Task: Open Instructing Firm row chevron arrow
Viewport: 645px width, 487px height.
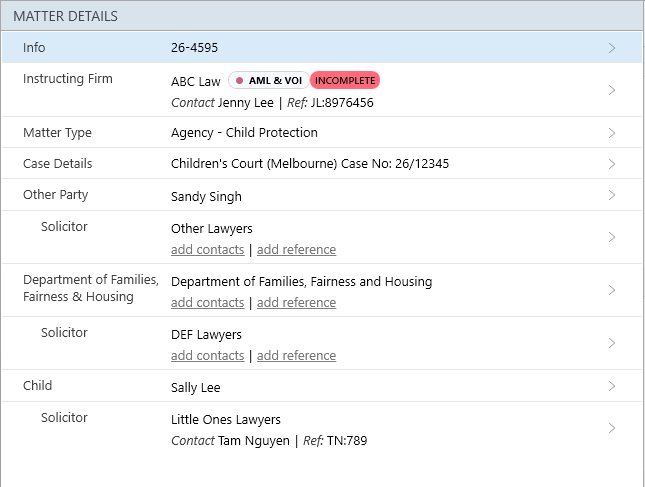Action: coord(612,90)
